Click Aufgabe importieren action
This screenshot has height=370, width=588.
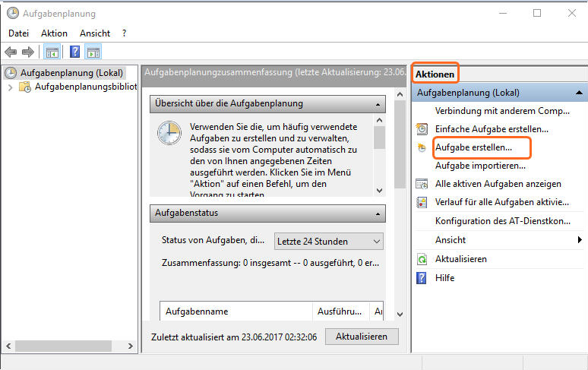pos(480,166)
